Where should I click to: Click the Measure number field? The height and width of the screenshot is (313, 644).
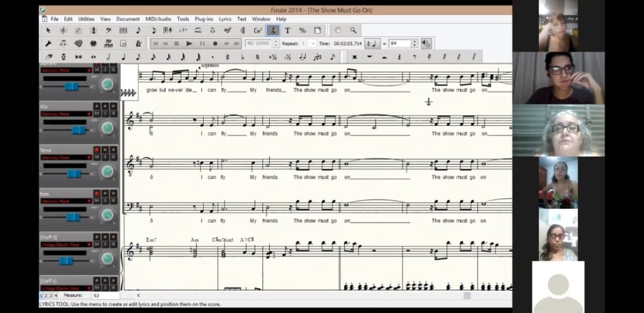pos(106,295)
